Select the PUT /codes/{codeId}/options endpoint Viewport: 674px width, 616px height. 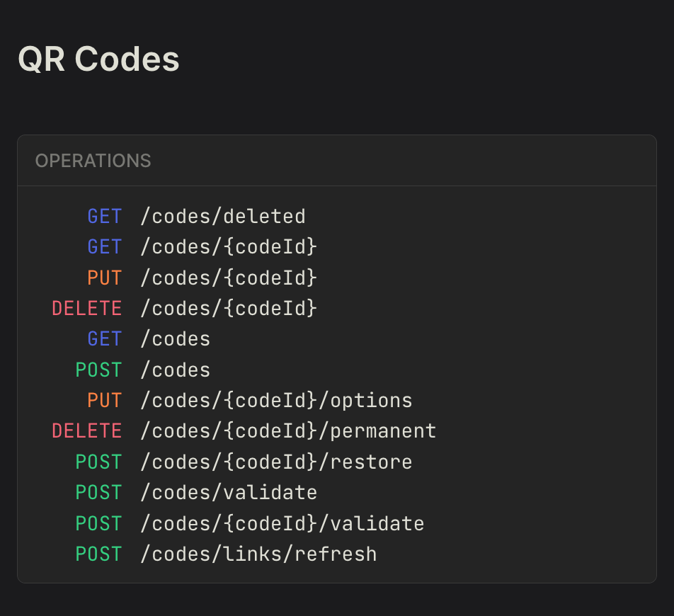[276, 400]
